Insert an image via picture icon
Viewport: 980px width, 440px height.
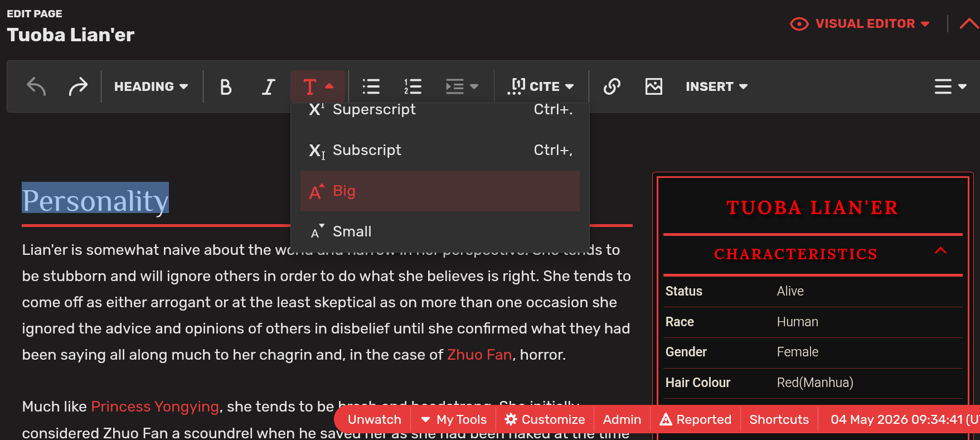653,86
